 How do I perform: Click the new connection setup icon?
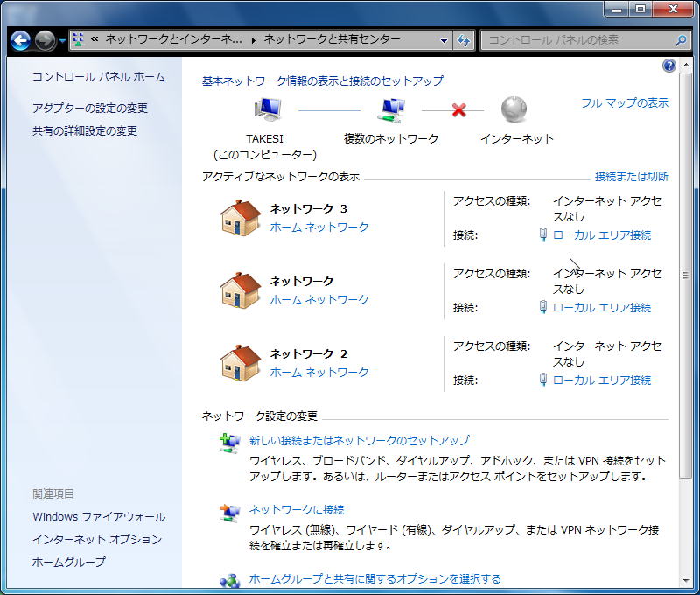point(230,444)
